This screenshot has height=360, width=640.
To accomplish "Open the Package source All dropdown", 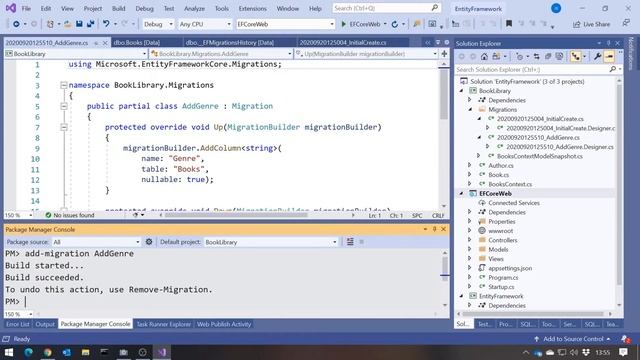I will pyautogui.click(x=96, y=242).
